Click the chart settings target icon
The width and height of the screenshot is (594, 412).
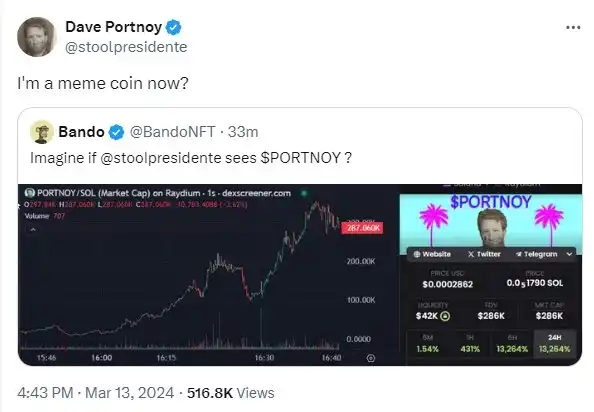click(x=371, y=358)
